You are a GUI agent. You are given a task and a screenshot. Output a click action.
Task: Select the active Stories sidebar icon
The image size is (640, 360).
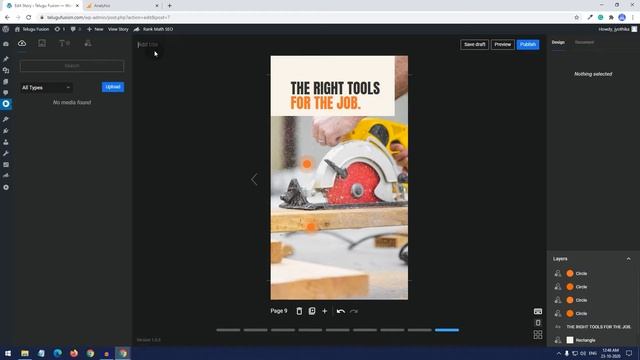click(6, 104)
